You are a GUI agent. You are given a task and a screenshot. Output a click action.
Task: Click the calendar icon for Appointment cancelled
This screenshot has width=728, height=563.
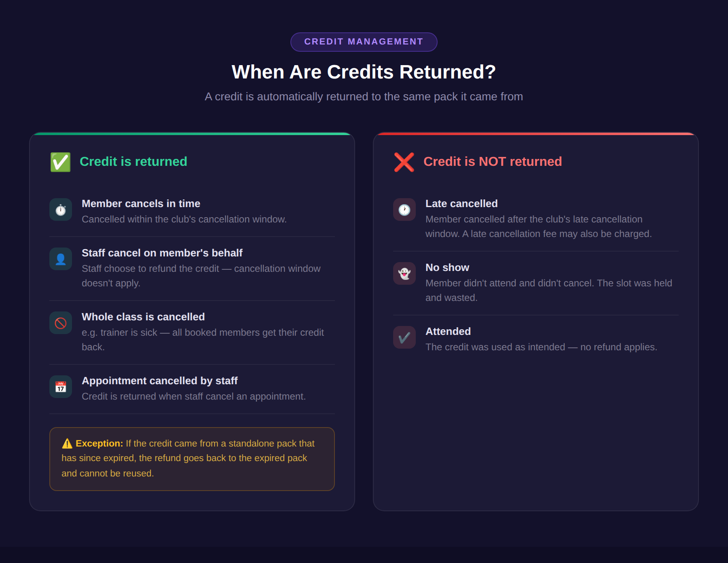(x=61, y=387)
